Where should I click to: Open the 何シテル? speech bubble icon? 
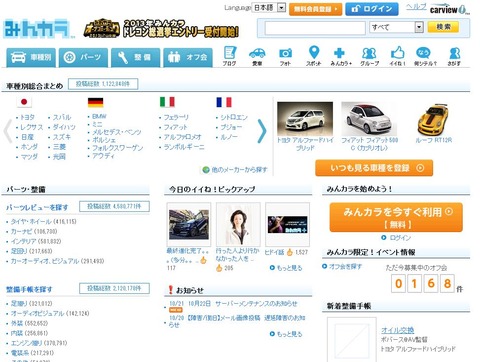click(x=425, y=56)
